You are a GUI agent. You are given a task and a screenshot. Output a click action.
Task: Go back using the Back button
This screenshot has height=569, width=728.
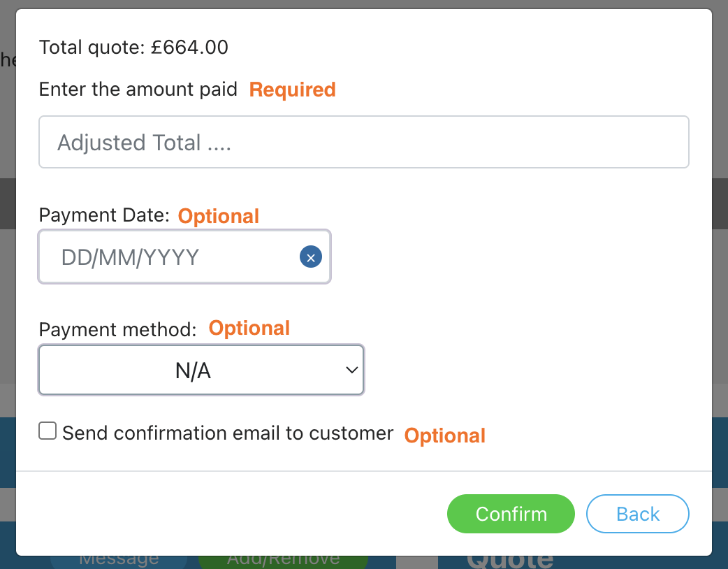click(637, 514)
